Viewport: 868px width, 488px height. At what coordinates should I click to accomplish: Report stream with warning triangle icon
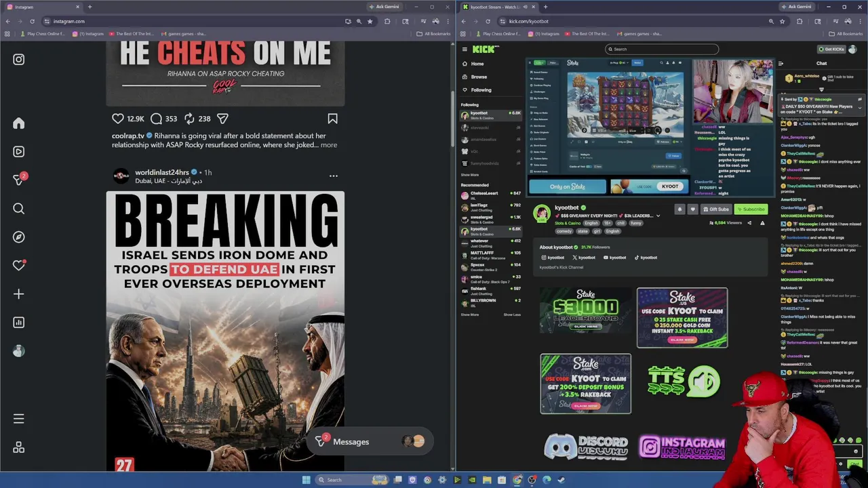[762, 223]
